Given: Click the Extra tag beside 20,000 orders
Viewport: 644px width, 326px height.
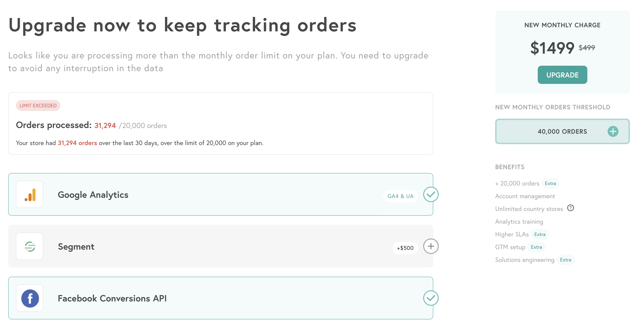Looking at the screenshot, I should coord(550,184).
